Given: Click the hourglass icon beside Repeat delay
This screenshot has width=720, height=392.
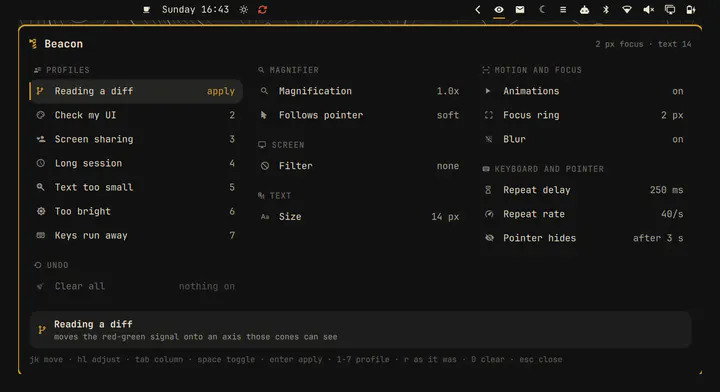Looking at the screenshot, I should click(488, 190).
